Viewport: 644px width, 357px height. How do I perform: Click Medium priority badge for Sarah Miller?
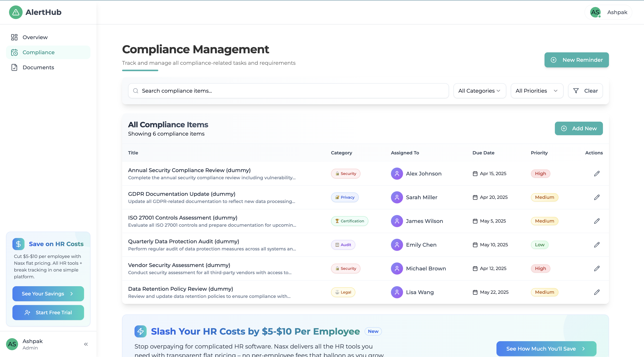click(545, 197)
